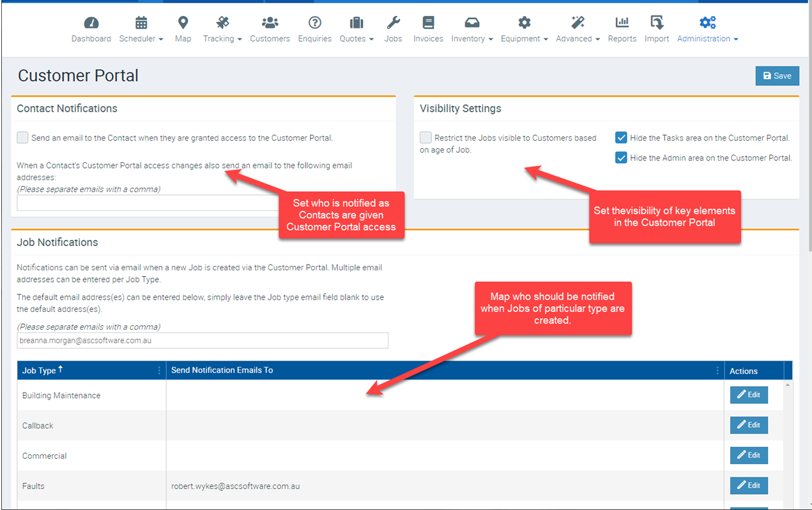Viewport: 812px width, 510px height.
Task: Uncheck Hide the Tasks area checkbox
Action: (621, 137)
